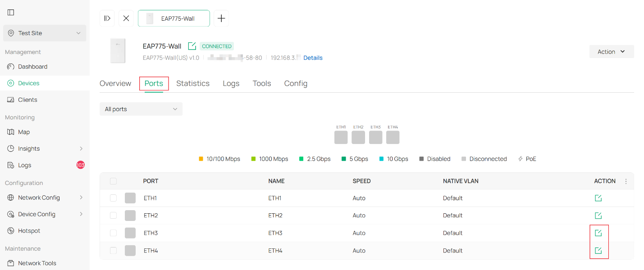Click the collapse panel arrow icon
644x270 pixels.
click(x=107, y=18)
